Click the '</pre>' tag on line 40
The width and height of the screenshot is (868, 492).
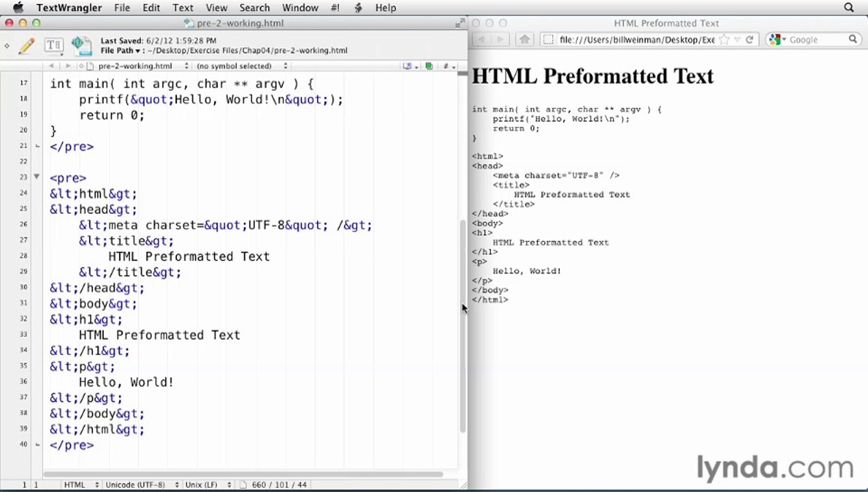coord(72,445)
